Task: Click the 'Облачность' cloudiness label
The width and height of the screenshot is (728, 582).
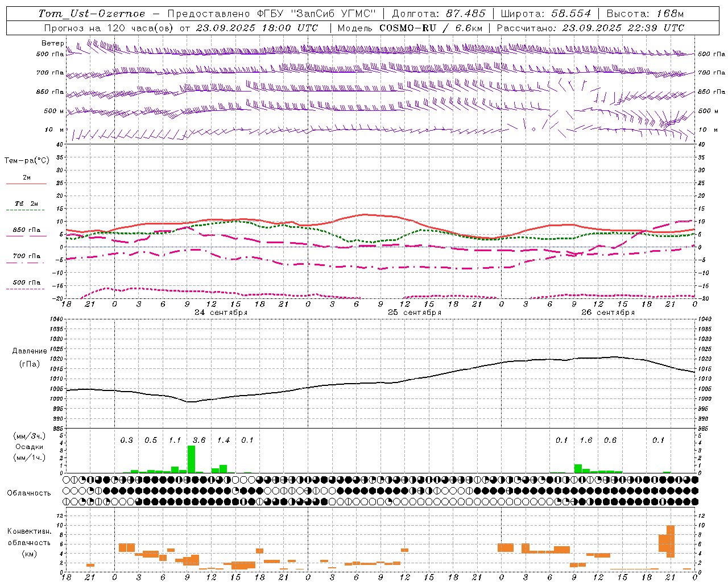Action: (29, 493)
